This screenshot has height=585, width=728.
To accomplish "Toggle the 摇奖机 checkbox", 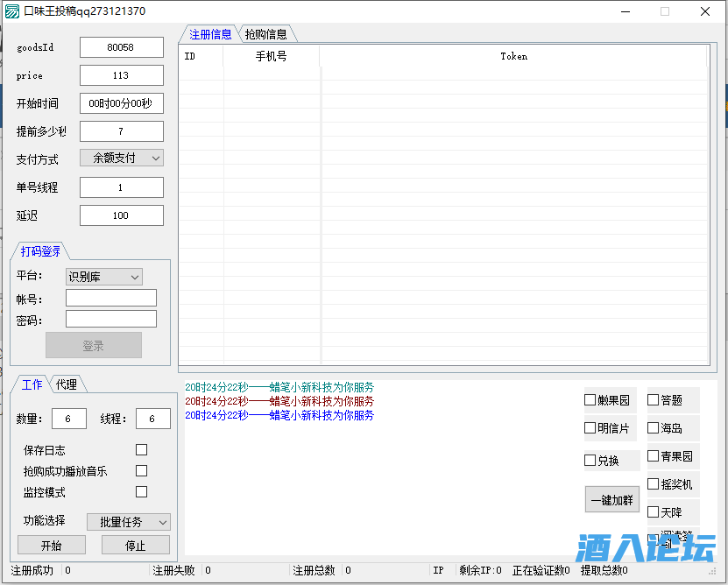I will coord(652,483).
